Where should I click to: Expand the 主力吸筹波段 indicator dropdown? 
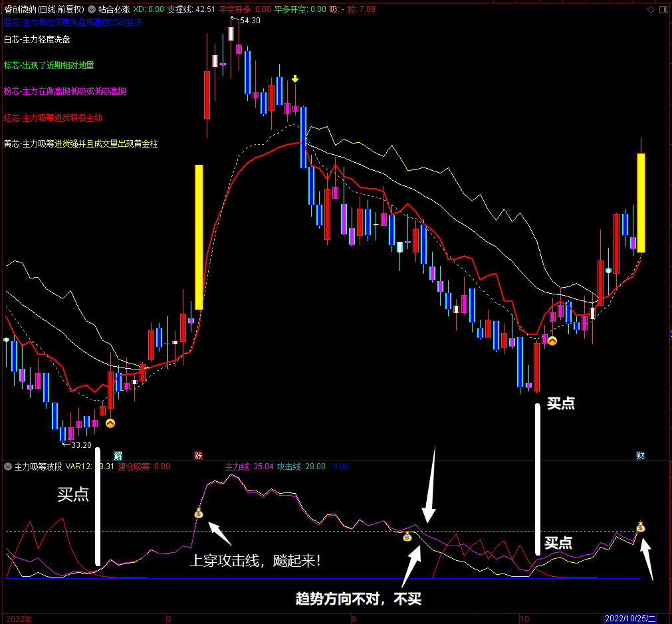pyautogui.click(x=8, y=467)
